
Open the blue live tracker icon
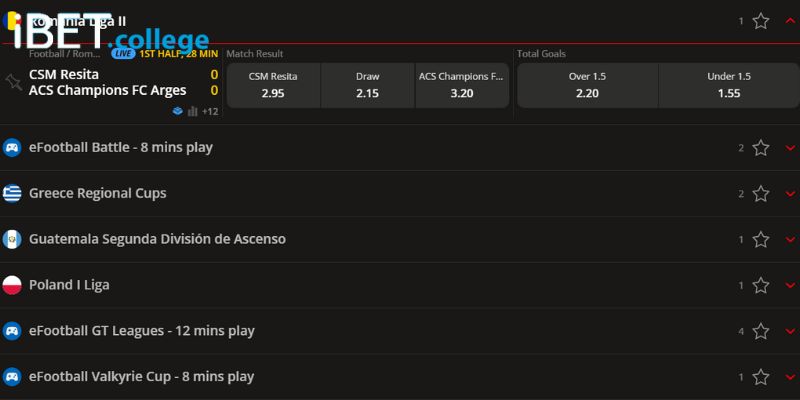[x=178, y=111]
